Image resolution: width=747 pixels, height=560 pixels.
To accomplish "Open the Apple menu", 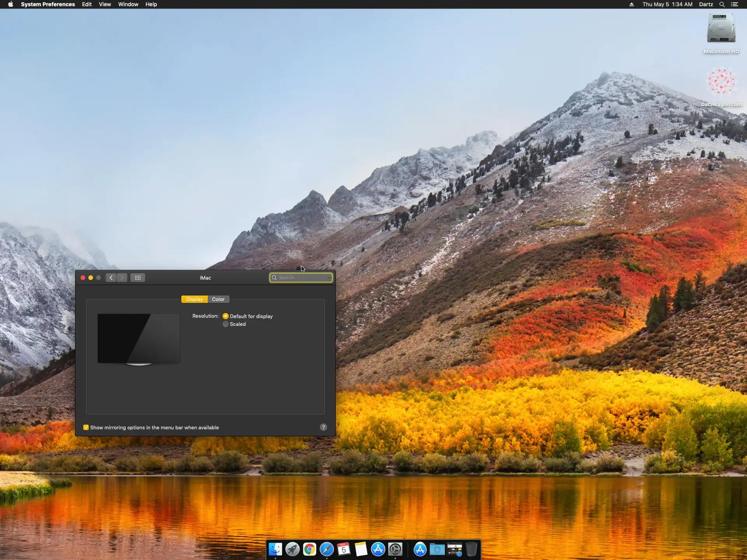I will tap(11, 4).
